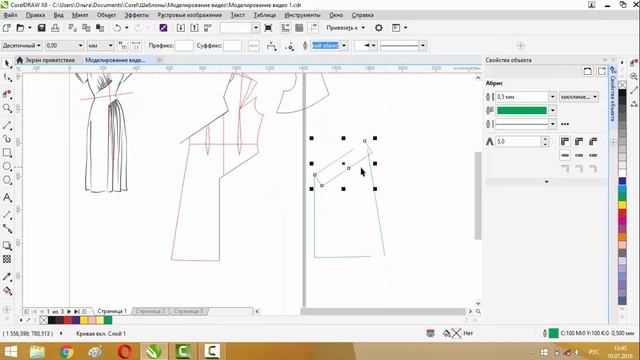Click the Full-screen preview icon
The height and width of the screenshot is (360, 640).
click(268, 28)
